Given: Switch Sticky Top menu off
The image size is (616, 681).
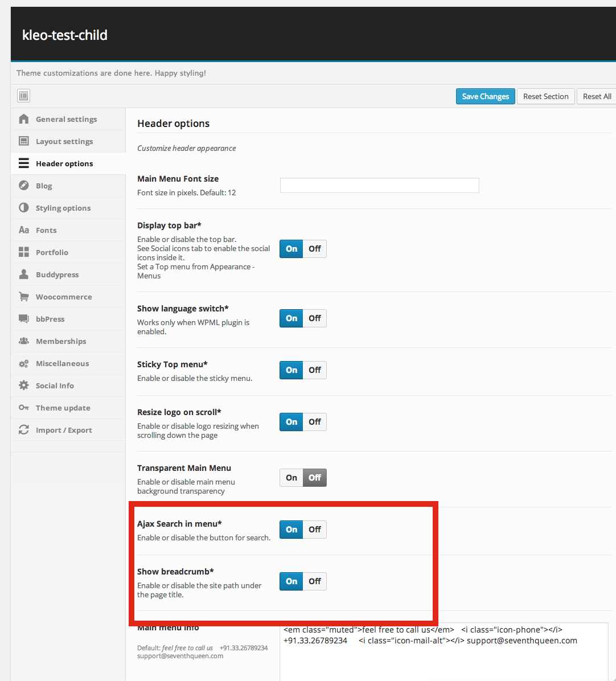Looking at the screenshot, I should pos(315,370).
